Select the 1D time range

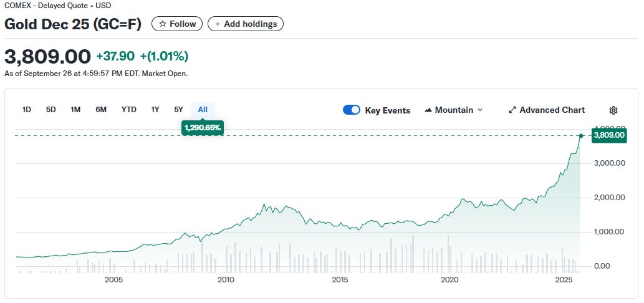click(27, 110)
